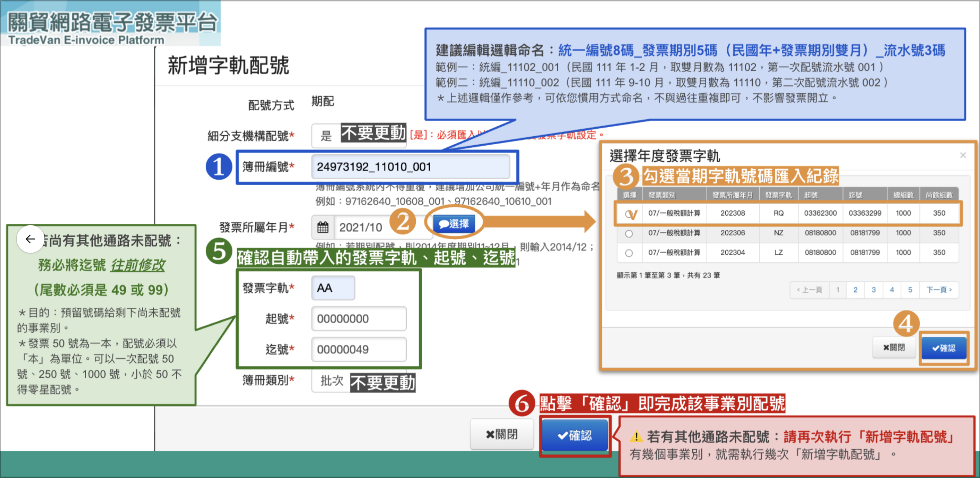Click the 發票字軌 column header

tap(778, 195)
